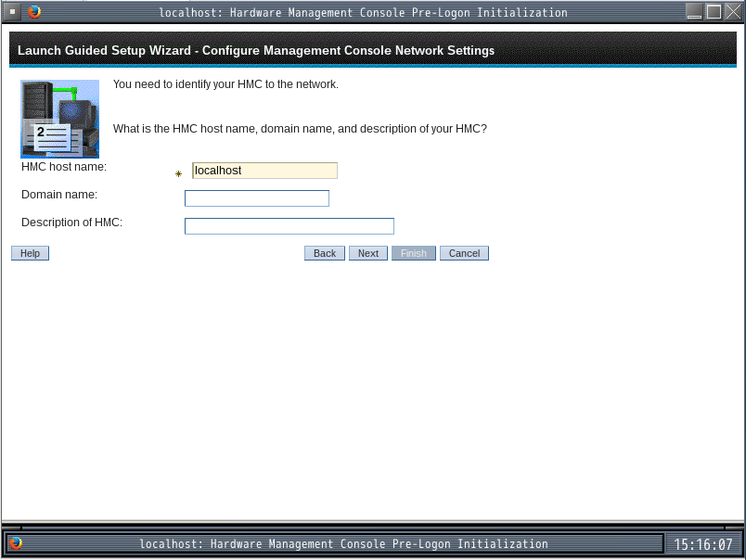This screenshot has width=746, height=560.
Task: Click into the Domain name field
Action: pyautogui.click(x=257, y=198)
